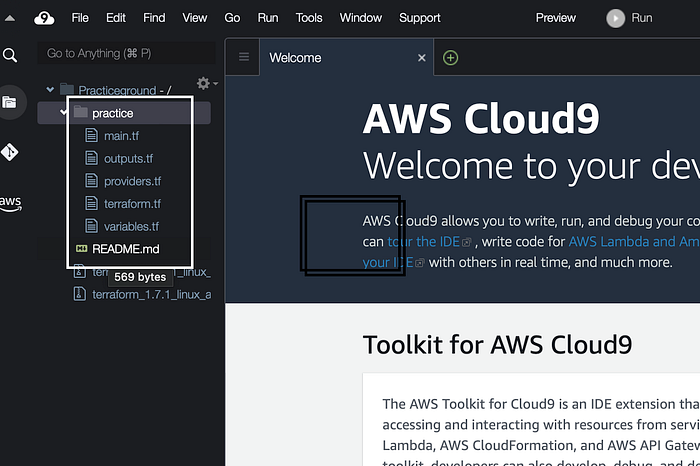This screenshot has height=466, width=700.
Task: Click the Run play icon
Action: [x=615, y=18]
